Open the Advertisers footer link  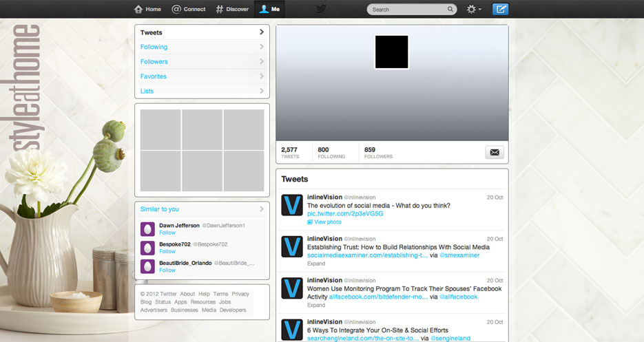154,310
